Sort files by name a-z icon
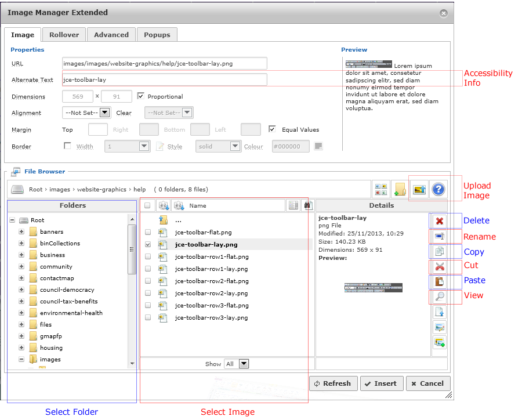522x420 pixels. coord(179,205)
